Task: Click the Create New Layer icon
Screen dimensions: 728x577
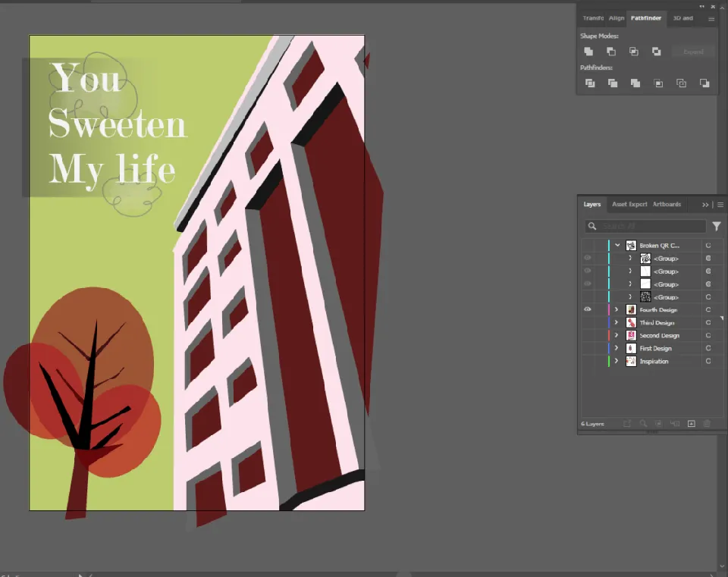Action: pos(692,423)
